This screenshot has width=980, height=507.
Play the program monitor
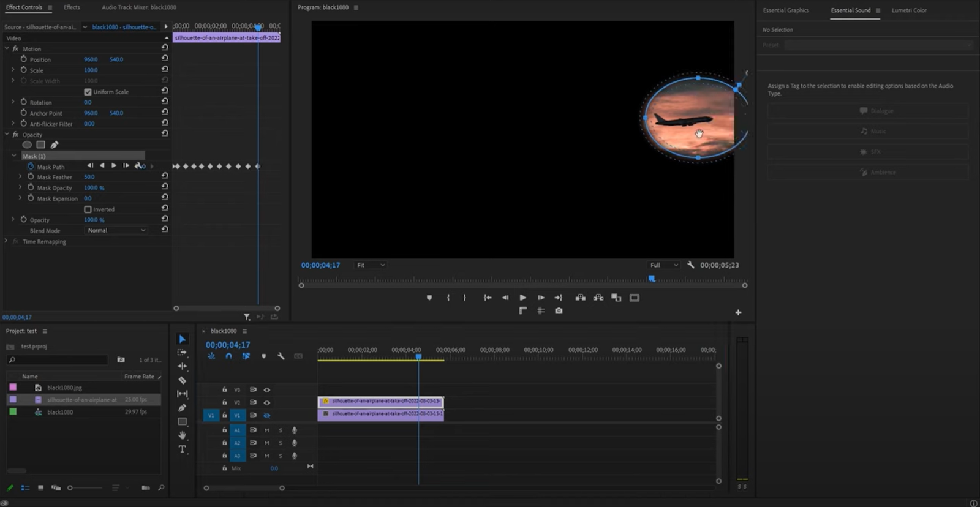[522, 298]
